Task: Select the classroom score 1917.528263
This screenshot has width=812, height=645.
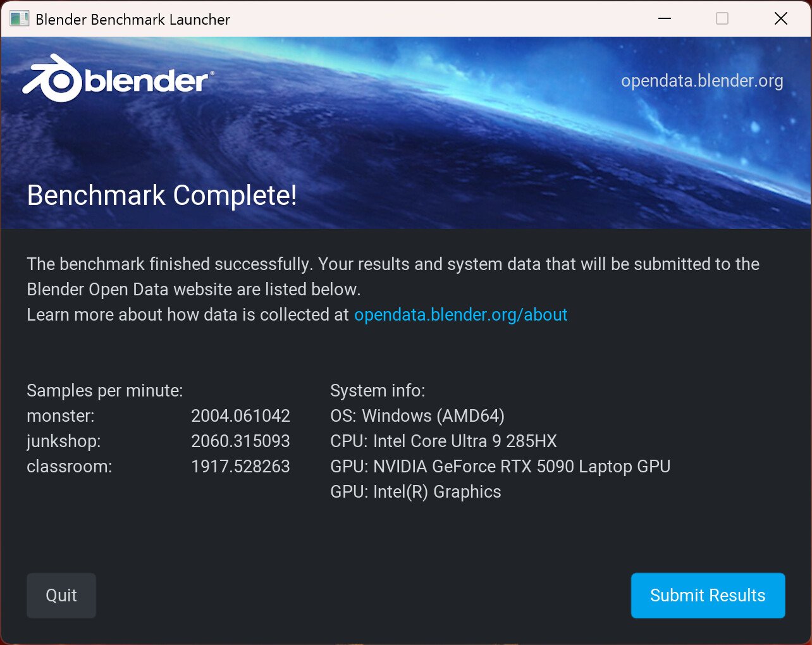Action: [x=240, y=466]
